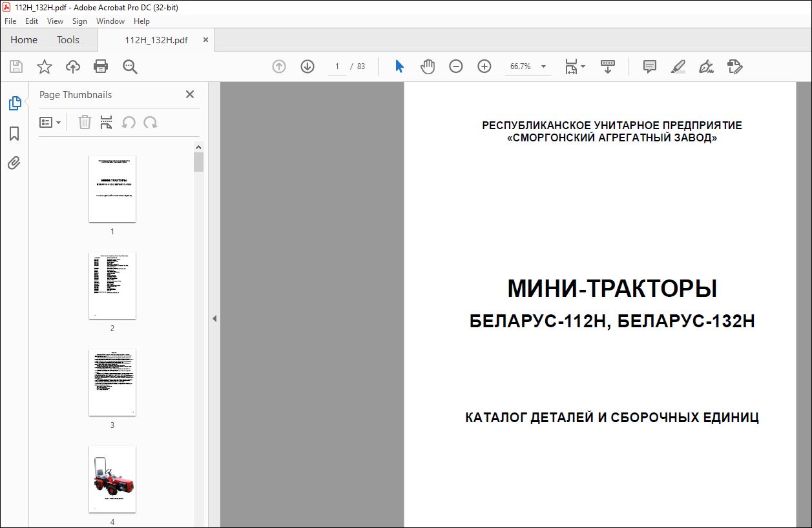Open the Window menu

click(x=110, y=21)
